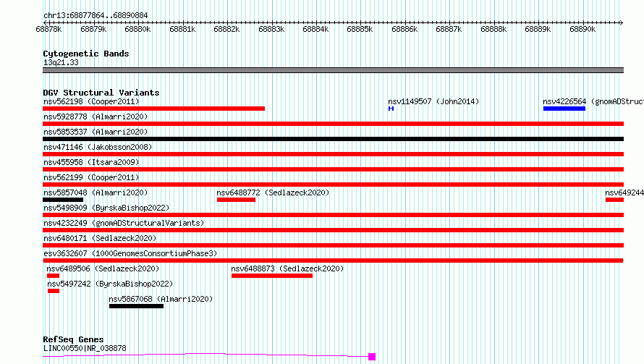This screenshot has width=644, height=364.
Task: Select the black nsv5867068 variant bar
Action: point(136,306)
